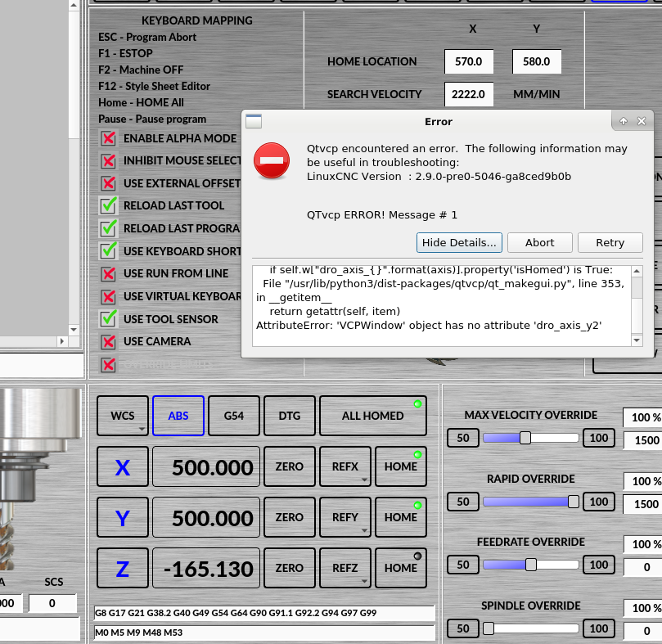Click the Home Location X field 570.0
662x644 pixels.
pos(469,61)
